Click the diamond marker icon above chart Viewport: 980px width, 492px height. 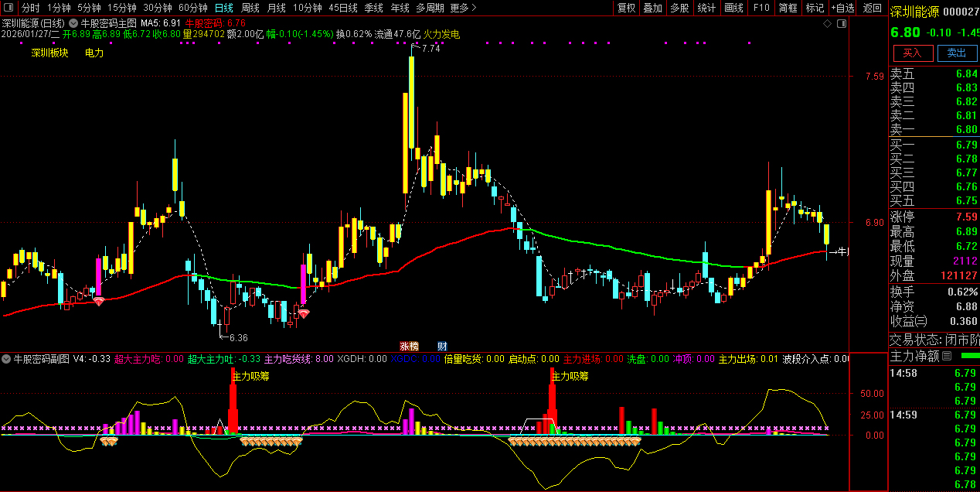click(x=827, y=23)
